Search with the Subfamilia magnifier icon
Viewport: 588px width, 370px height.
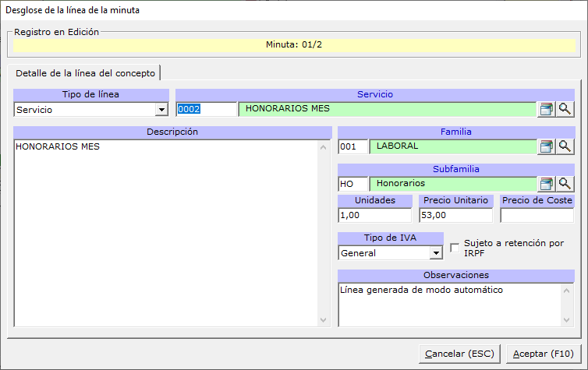tap(565, 183)
